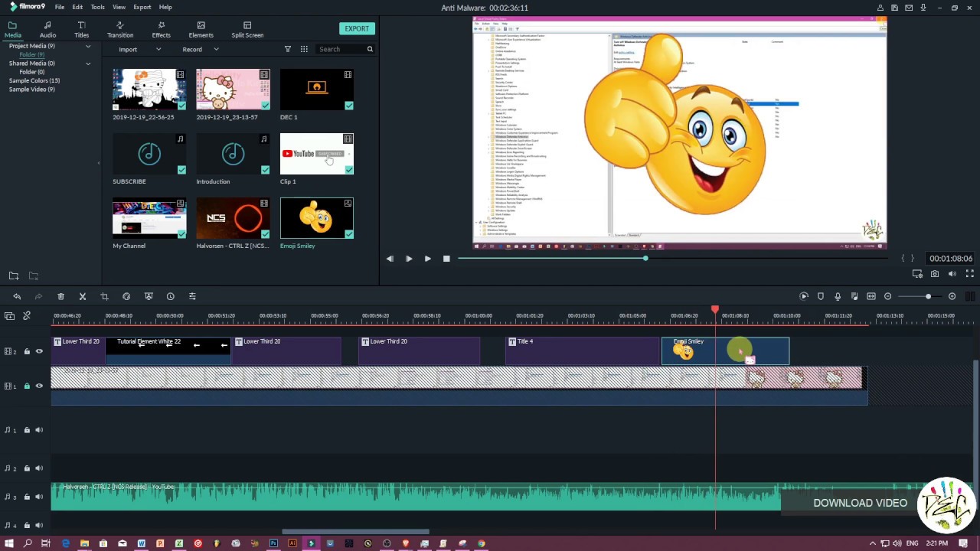Viewport: 980px width, 551px height.
Task: Click the preview volume speaker icon
Action: coord(952,274)
